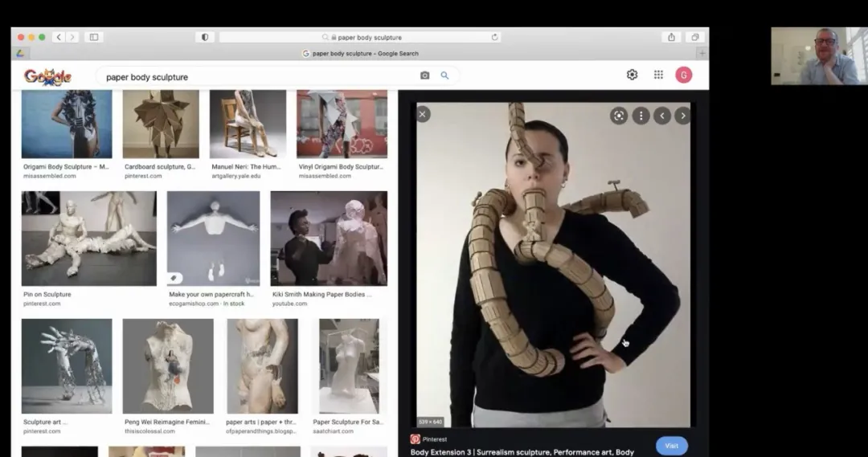868x457 pixels.
Task: Open Body Extension 3 title link
Action: pyautogui.click(x=522, y=452)
